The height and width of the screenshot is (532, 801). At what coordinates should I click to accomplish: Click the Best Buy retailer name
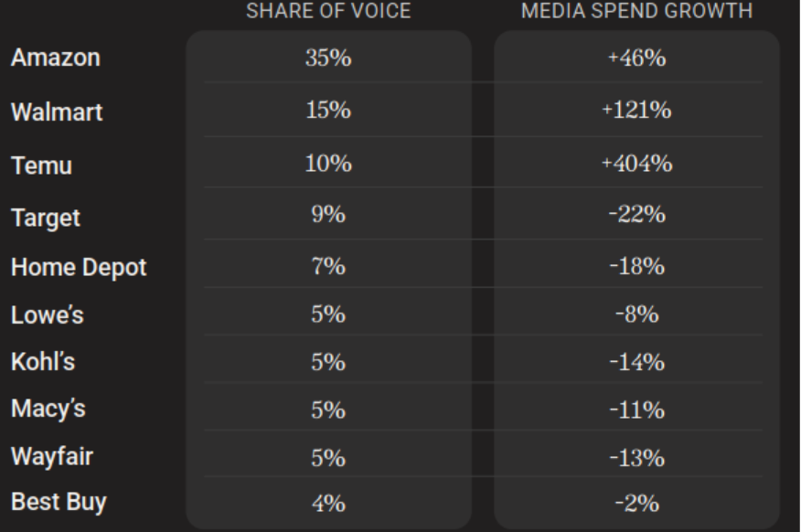59,502
